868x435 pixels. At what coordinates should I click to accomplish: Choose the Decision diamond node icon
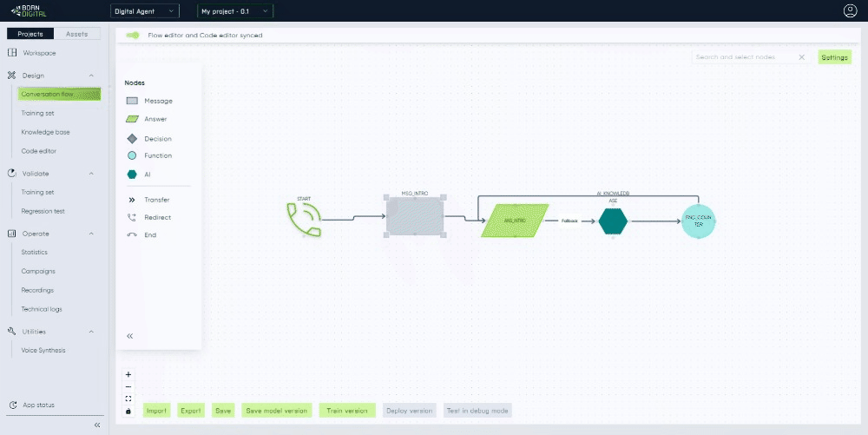coord(132,139)
